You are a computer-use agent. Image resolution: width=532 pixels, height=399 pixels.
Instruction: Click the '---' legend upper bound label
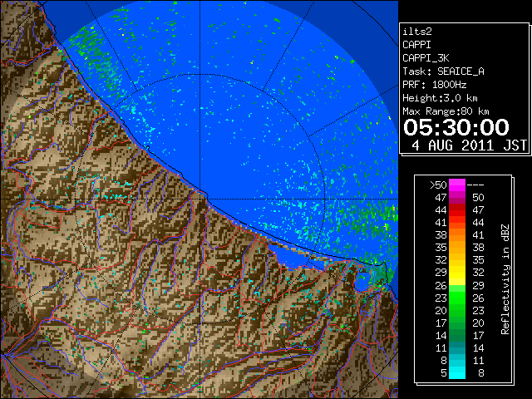click(x=475, y=185)
